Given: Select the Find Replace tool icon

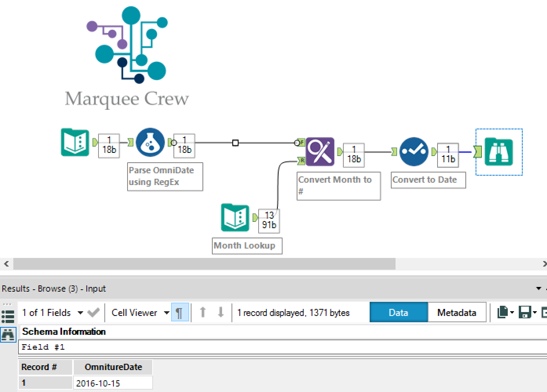Looking at the screenshot, I should [320, 151].
